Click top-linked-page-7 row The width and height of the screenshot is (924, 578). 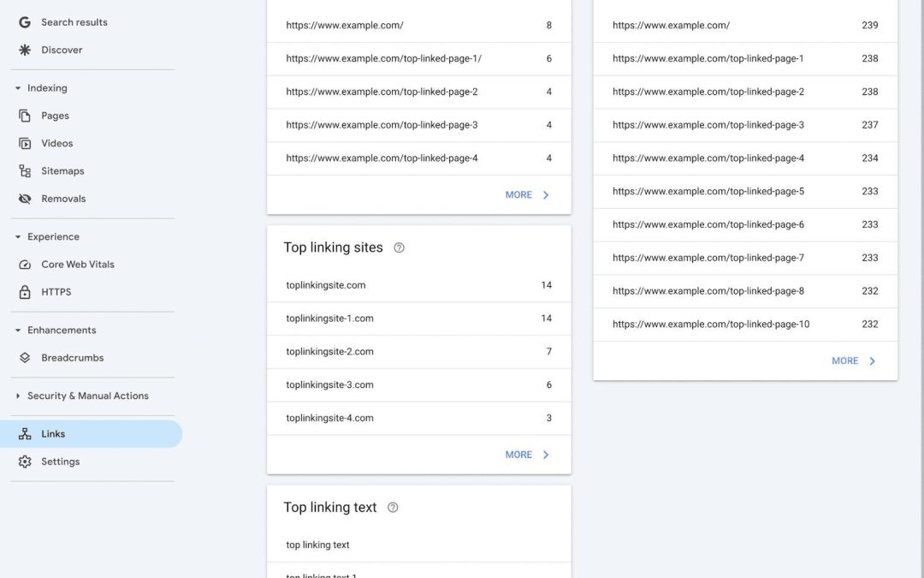[x=745, y=259]
